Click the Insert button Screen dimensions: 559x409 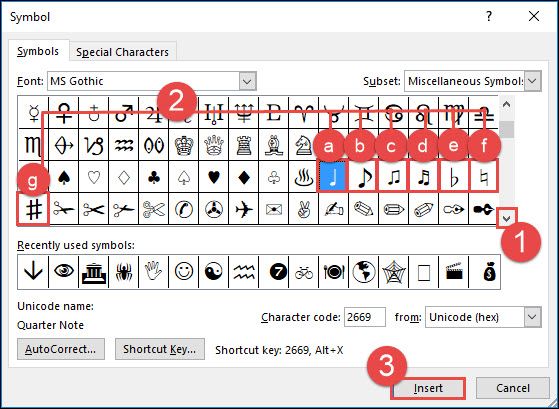429,388
